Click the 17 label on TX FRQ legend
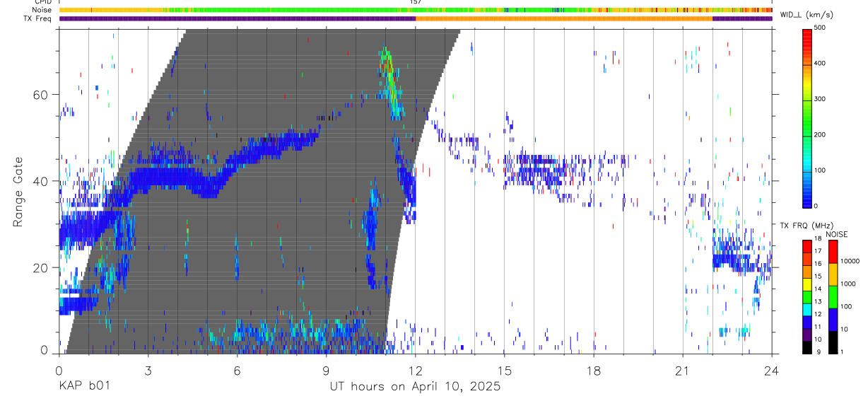The image size is (868, 401). [819, 251]
